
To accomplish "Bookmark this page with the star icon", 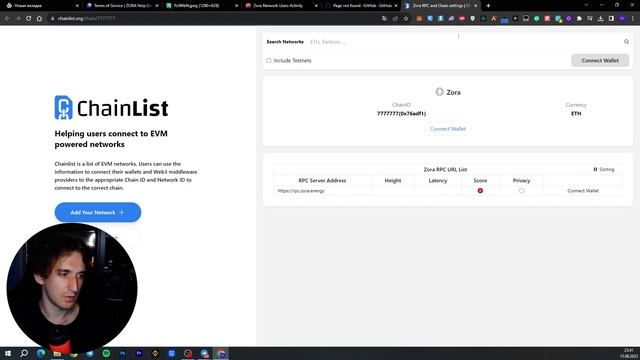I will 406,18.
